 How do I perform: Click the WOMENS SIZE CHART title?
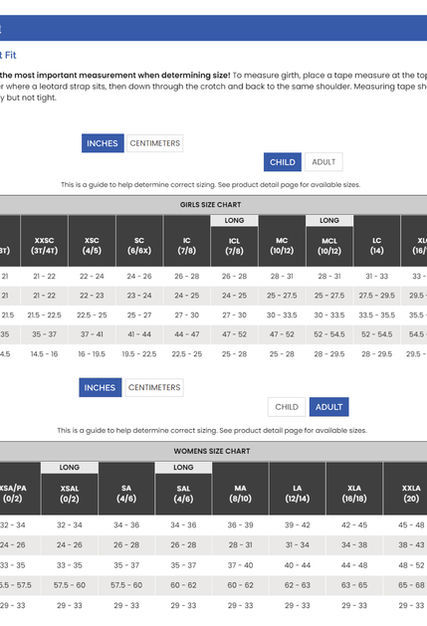[212, 451]
